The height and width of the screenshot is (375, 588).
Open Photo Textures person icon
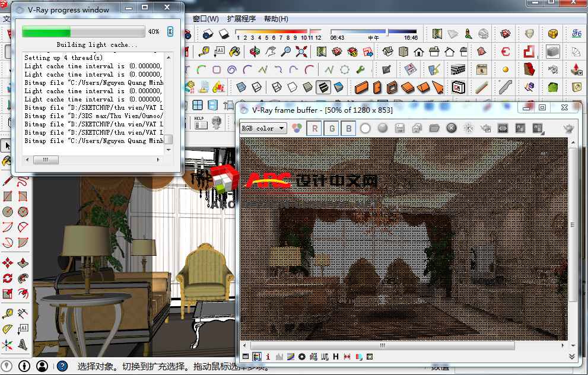click(x=468, y=34)
